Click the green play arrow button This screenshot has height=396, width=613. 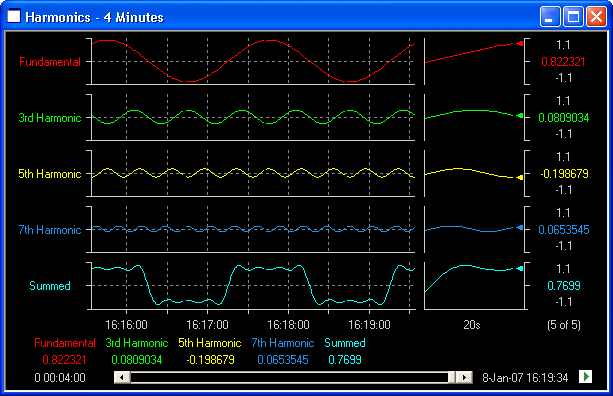[x=585, y=377]
